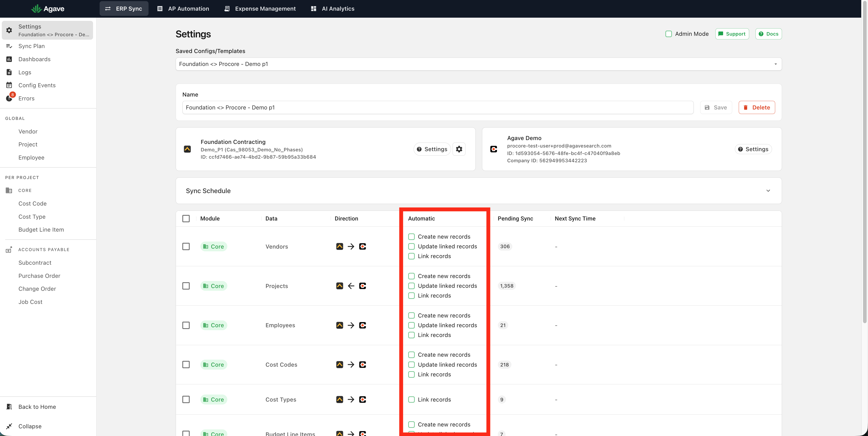The height and width of the screenshot is (436, 868).
Task: Tick Link records for Cost Types
Action: (x=411, y=400)
